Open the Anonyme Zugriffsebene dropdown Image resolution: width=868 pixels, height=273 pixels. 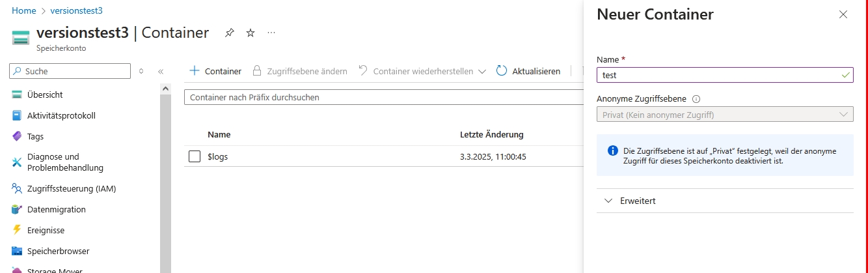pos(724,115)
